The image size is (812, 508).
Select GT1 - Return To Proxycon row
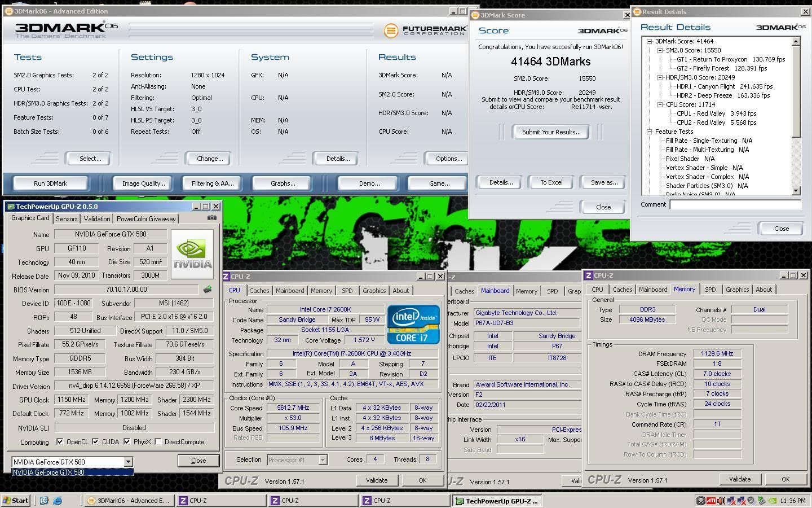click(731, 59)
